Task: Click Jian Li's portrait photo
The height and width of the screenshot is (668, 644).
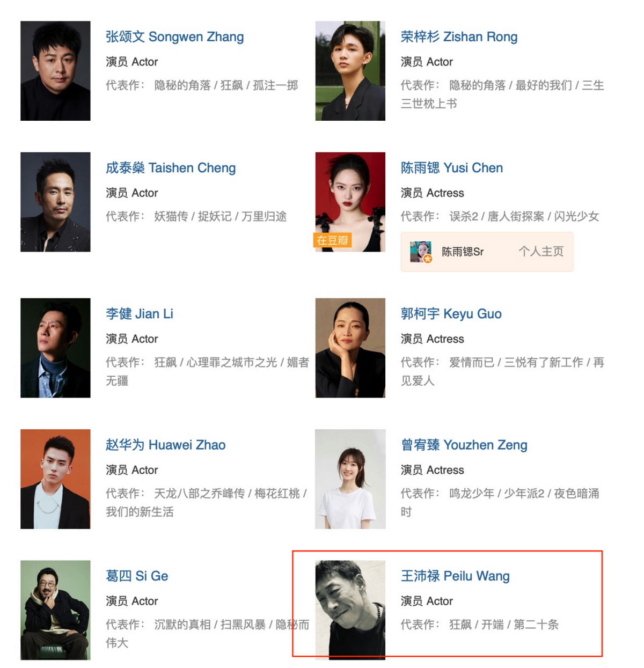Action: [55, 348]
